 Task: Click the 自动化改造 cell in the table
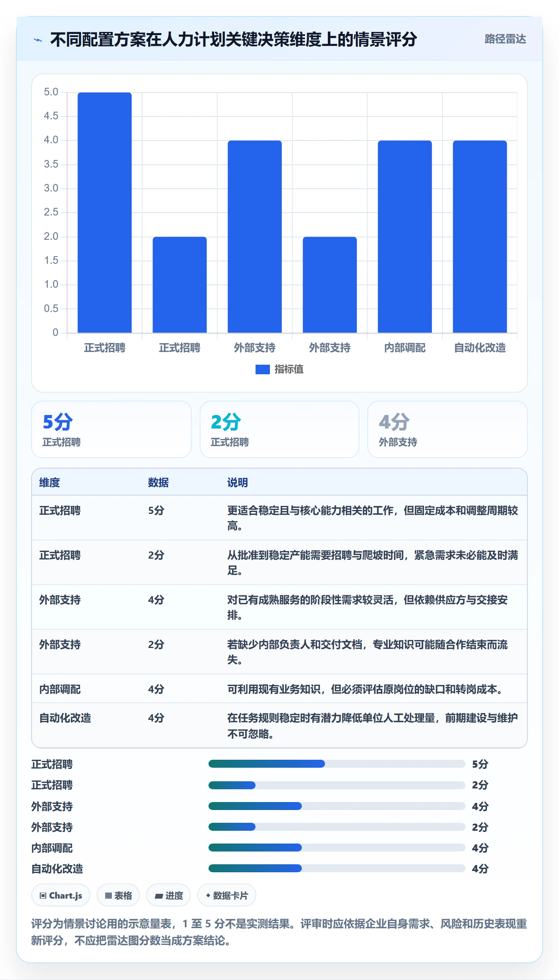click(65, 718)
